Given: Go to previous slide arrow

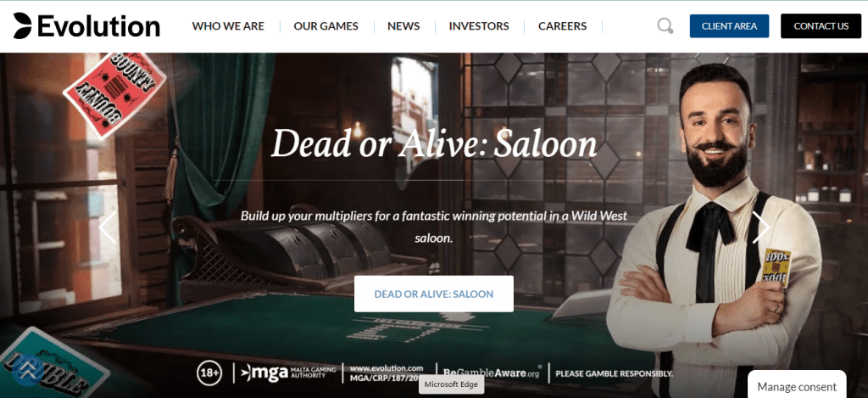Looking at the screenshot, I should coord(108,227).
